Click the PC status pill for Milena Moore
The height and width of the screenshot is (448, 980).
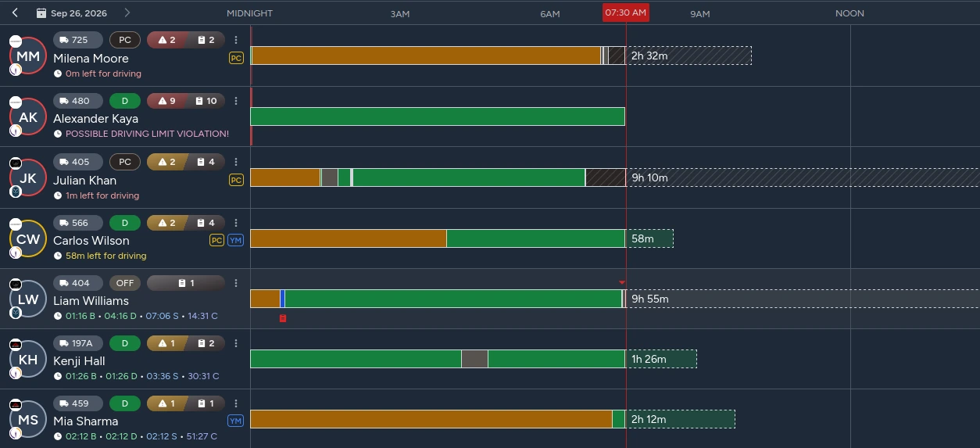(125, 40)
